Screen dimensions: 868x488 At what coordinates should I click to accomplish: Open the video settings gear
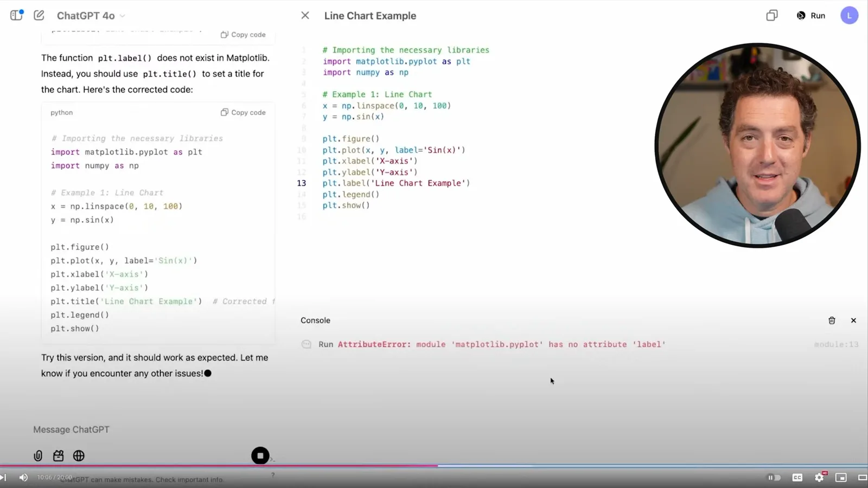pos(819,477)
